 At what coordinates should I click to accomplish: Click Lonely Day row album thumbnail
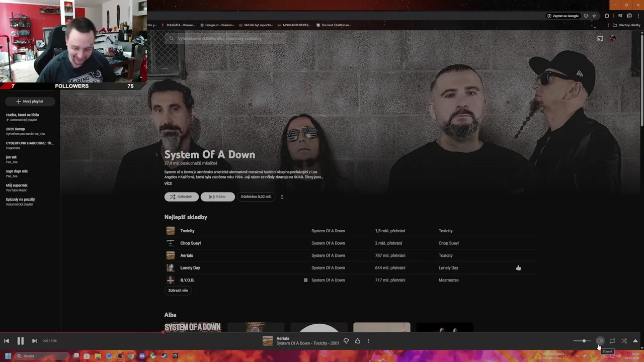click(x=171, y=268)
